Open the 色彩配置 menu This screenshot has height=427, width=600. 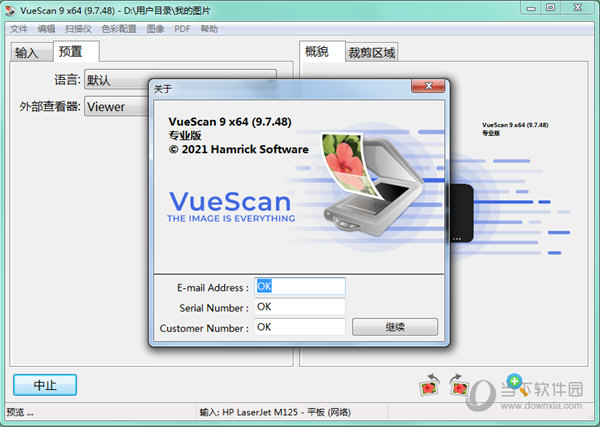(x=119, y=29)
